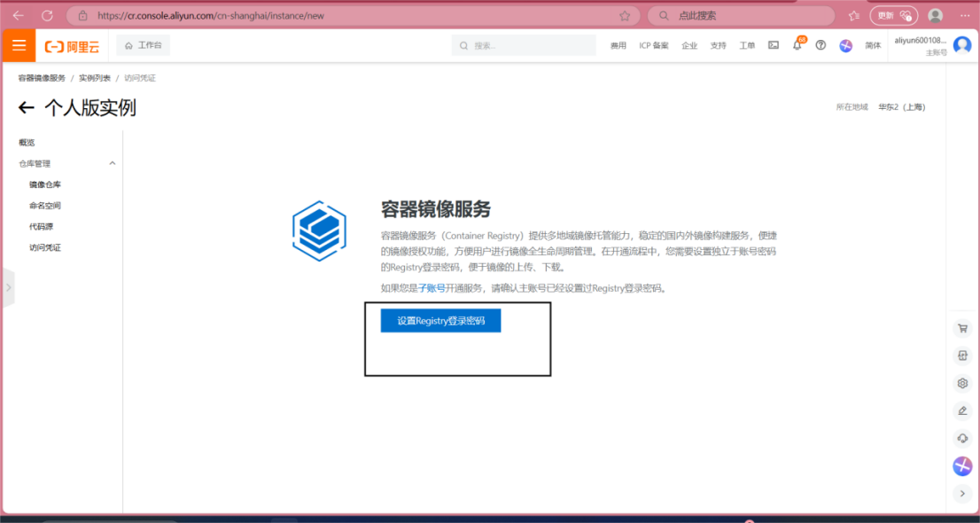
Task: Collapse the left sidebar handle
Action: coord(8,287)
